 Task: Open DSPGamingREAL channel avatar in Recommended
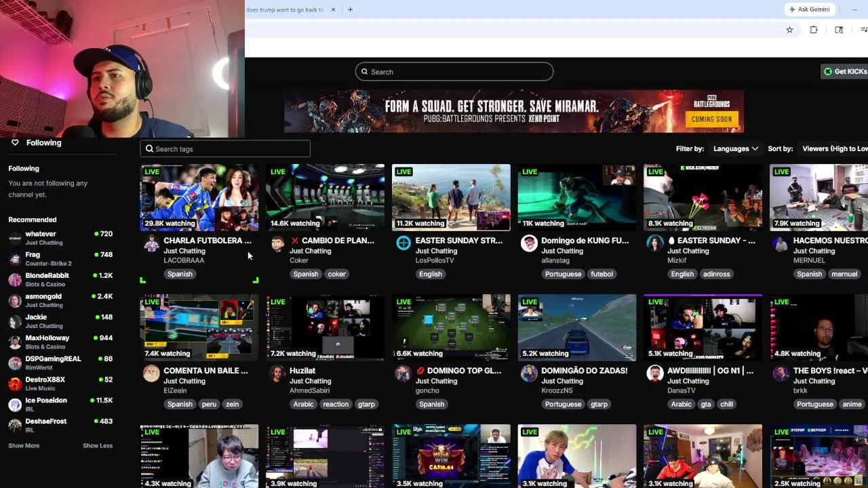click(15, 363)
